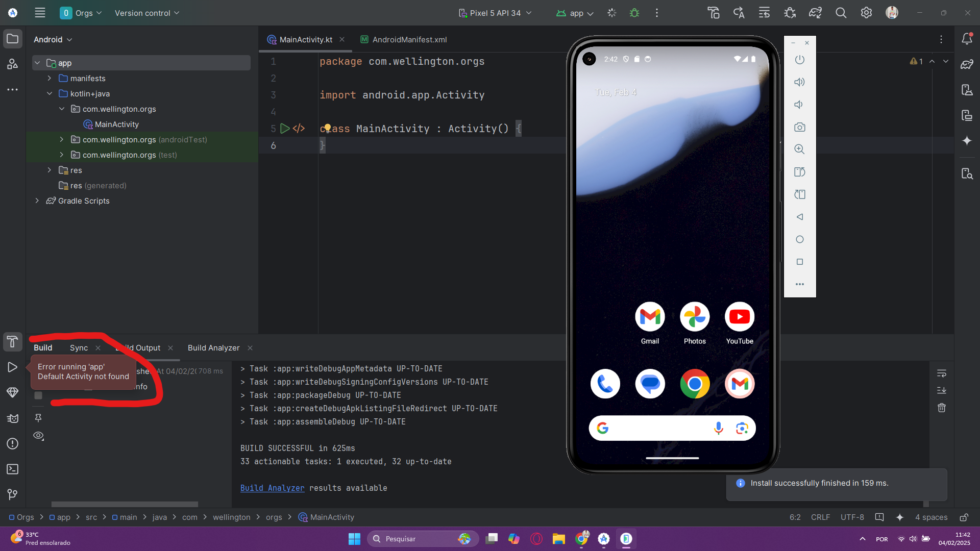
Task: Run MainActivity from gutter play icon
Action: (285, 129)
